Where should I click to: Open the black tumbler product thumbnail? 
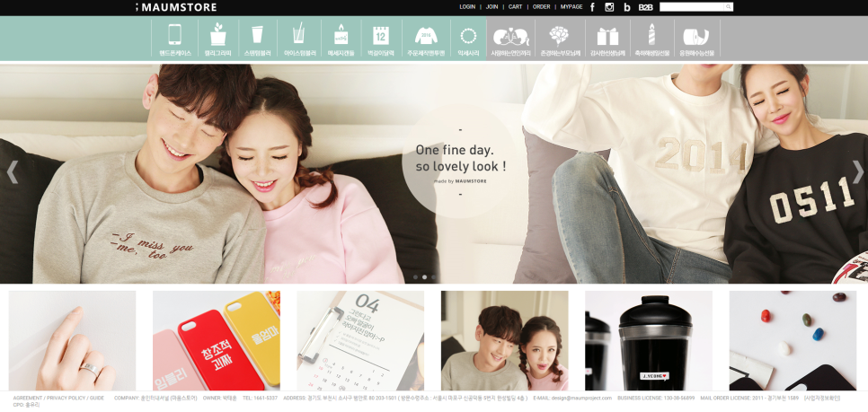click(649, 341)
